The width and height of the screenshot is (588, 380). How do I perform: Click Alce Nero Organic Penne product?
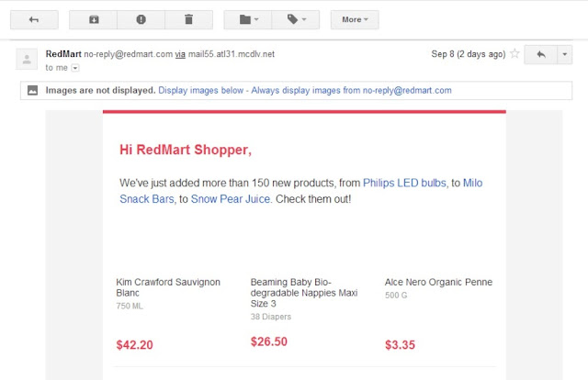(438, 282)
